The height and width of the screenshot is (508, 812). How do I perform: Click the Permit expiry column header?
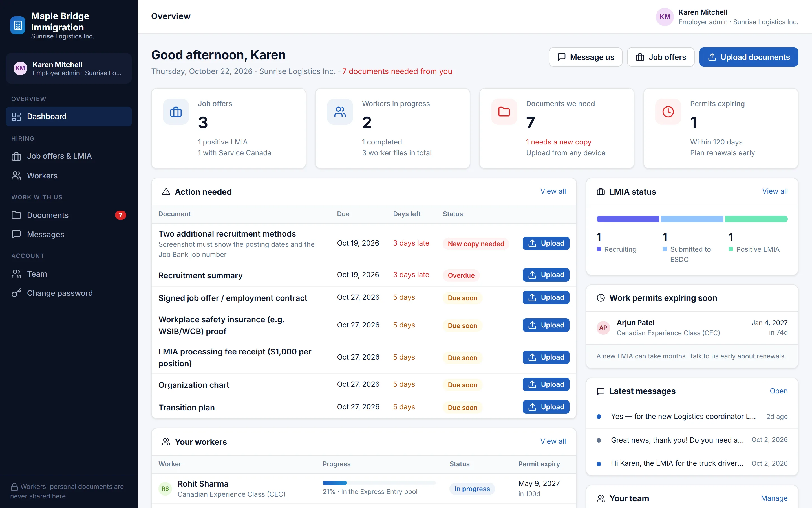click(x=539, y=464)
